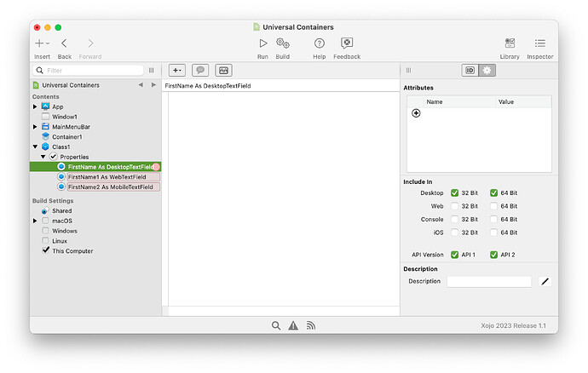Enable Web 32 Bit checkbox

pos(454,206)
